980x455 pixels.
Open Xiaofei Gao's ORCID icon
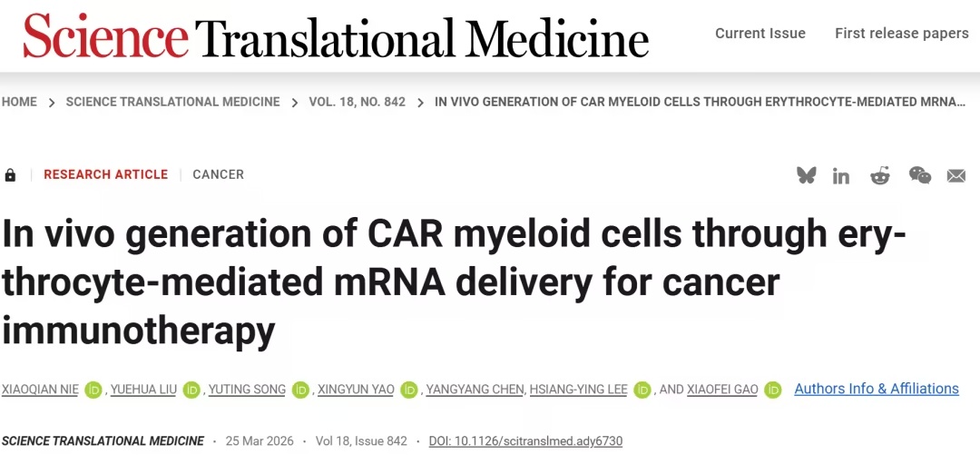(773, 390)
